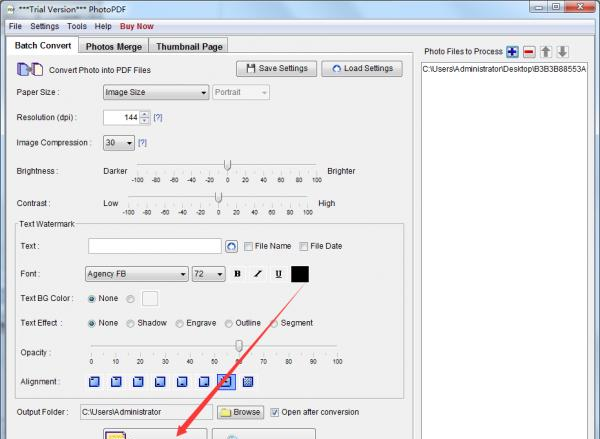Image resolution: width=600 pixels, height=439 pixels.
Task: Enable File Name watermark checkbox
Action: pos(248,246)
